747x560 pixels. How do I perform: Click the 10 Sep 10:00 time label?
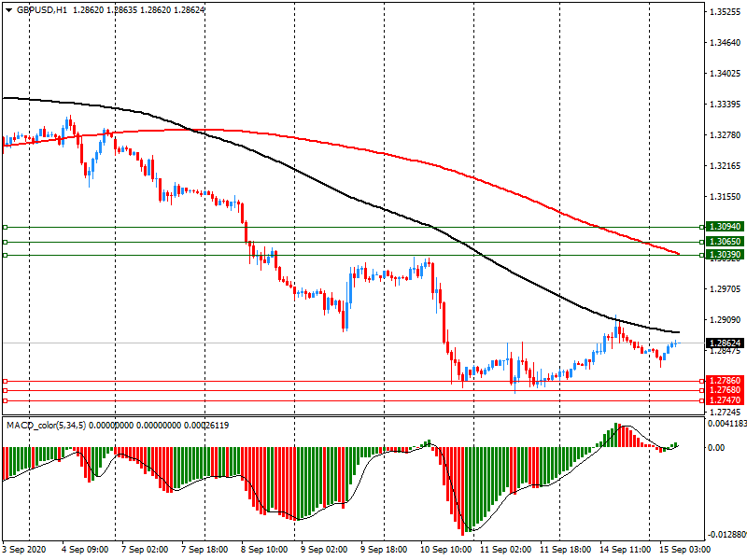[x=446, y=550]
